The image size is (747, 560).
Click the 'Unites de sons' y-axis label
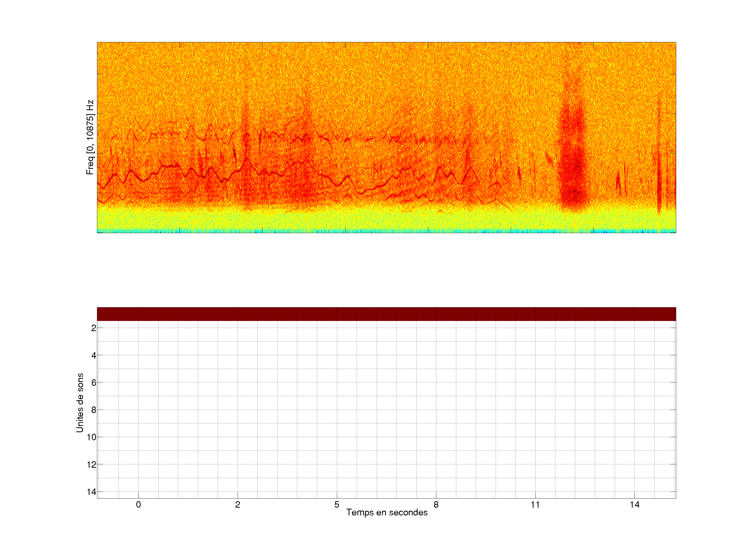tap(80, 403)
